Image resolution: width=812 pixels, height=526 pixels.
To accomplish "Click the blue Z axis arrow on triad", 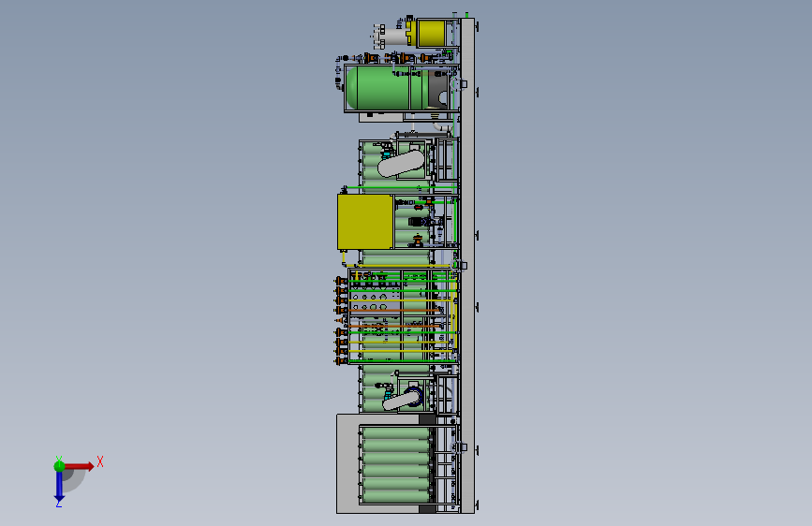I will pos(59,487).
